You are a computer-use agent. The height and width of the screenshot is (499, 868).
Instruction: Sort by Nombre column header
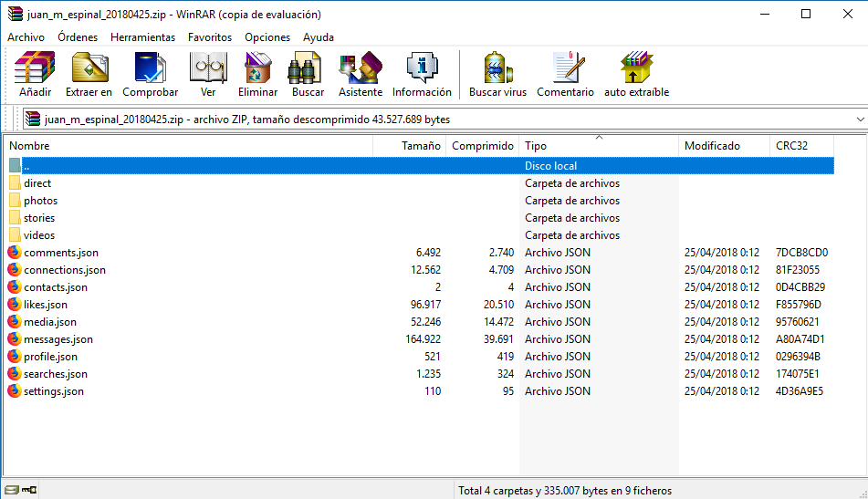188,145
